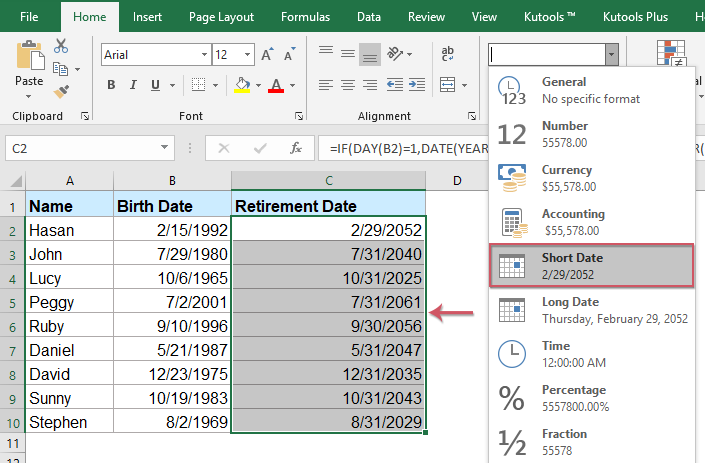
Task: Select cell B4 with 10/6/1965
Action: point(172,278)
